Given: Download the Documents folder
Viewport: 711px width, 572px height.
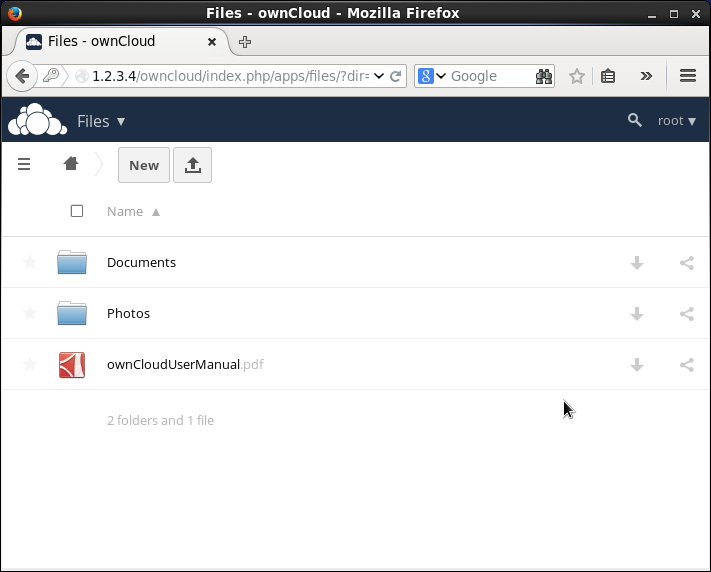Looking at the screenshot, I should pyautogui.click(x=637, y=263).
